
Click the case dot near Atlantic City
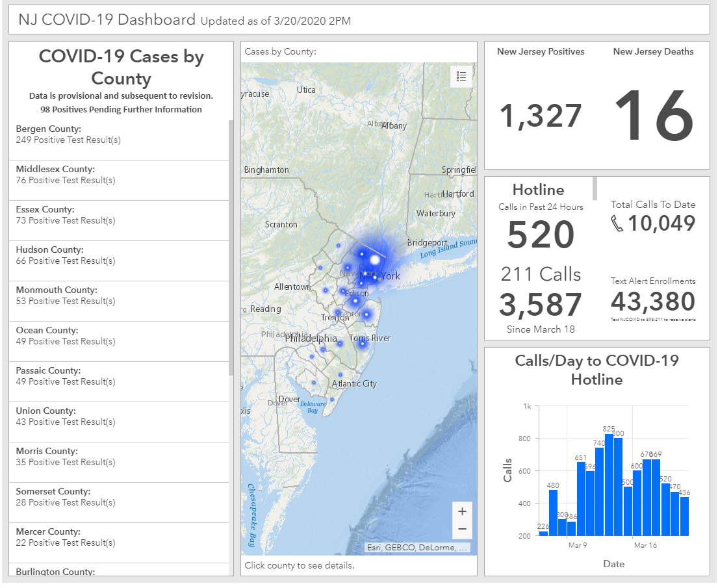(340, 375)
